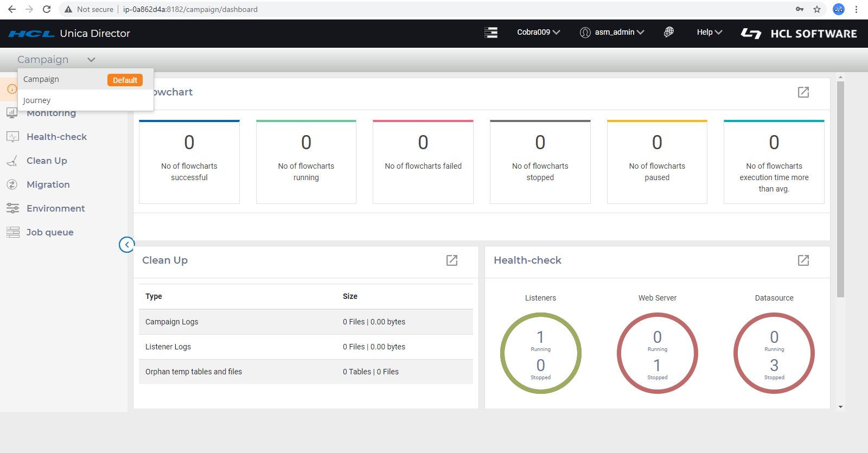Choose Campaign option marked Default

41,79
